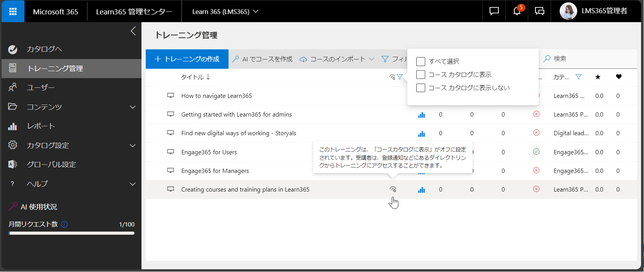Open How to navigate Learn365 course
The image size is (644, 272).
pyautogui.click(x=216, y=96)
